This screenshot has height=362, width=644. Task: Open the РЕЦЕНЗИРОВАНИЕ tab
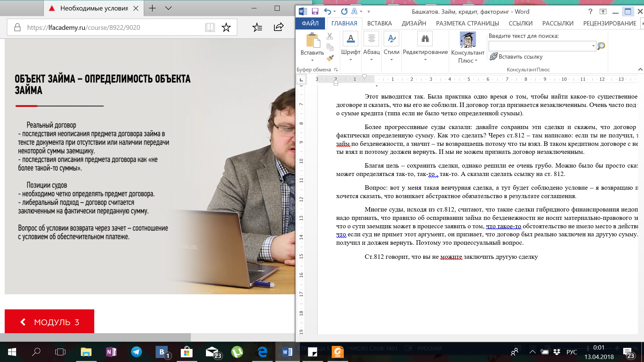click(x=609, y=23)
